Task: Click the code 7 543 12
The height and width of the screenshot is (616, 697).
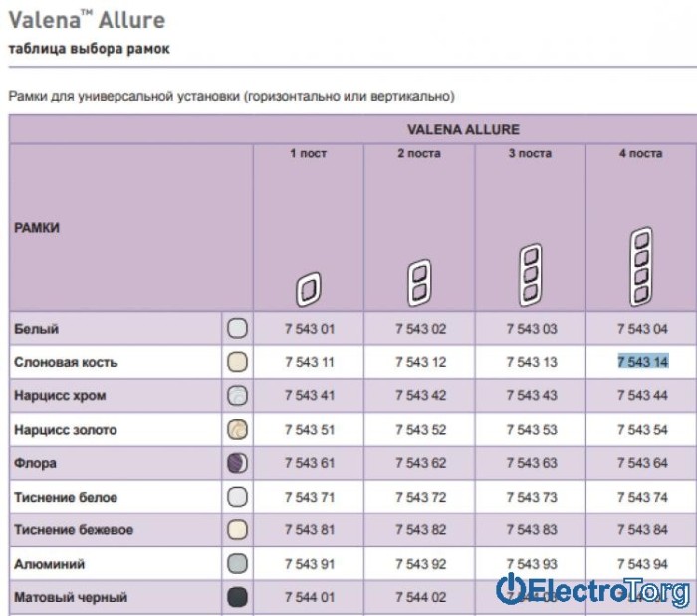Action: click(x=420, y=362)
